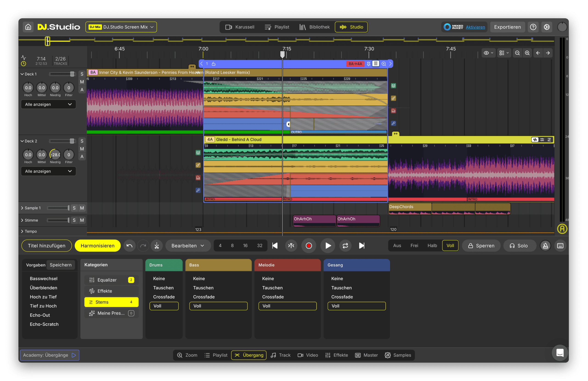Open Deck 2 Alle anzeigen dropdown
The height and width of the screenshot is (381, 588).
[48, 171]
